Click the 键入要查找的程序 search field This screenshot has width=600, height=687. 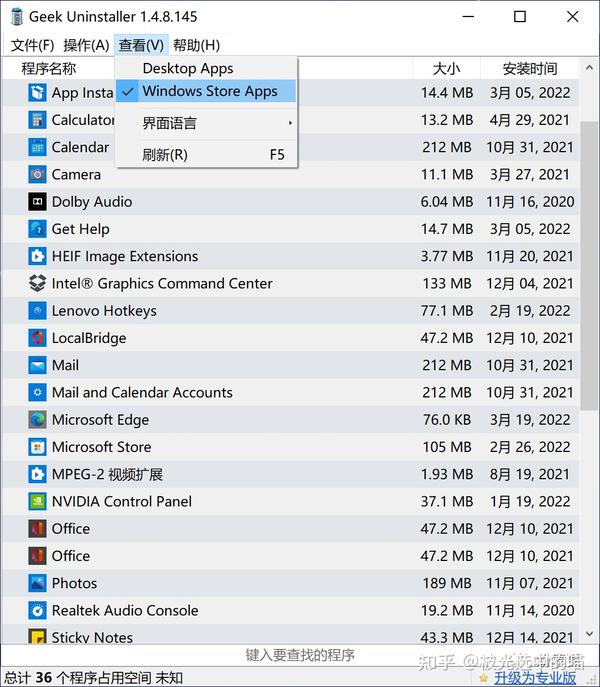(x=300, y=655)
